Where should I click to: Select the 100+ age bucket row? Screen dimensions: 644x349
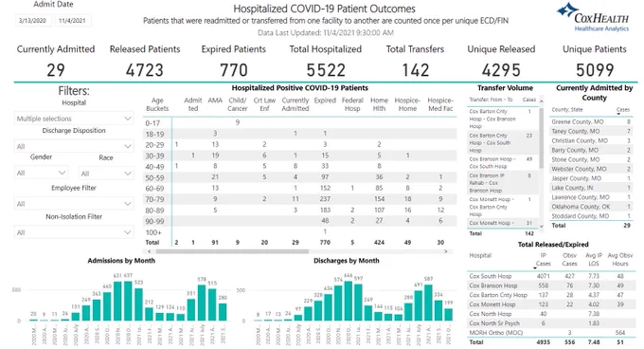(300, 232)
